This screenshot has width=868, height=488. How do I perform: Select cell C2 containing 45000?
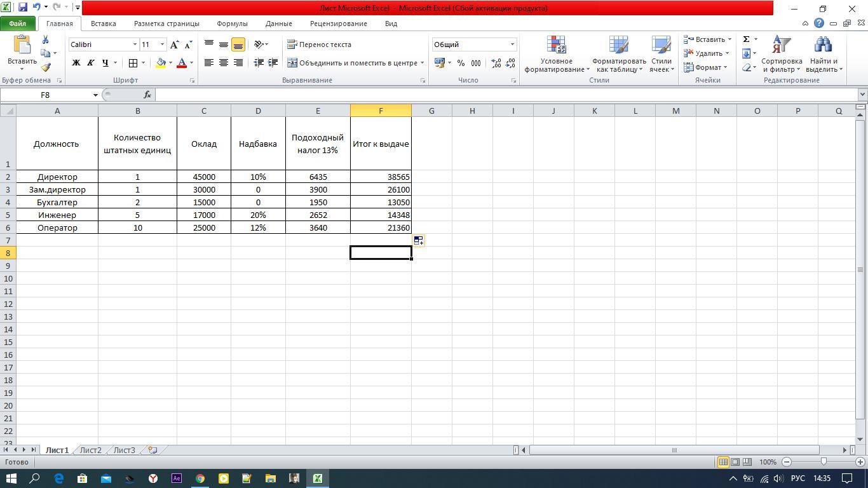[x=204, y=177]
